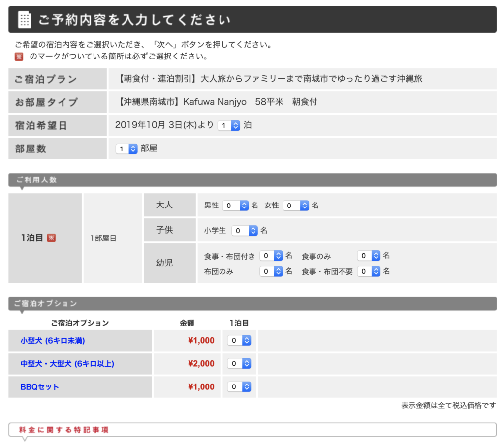Open the BBQセット option link
The image size is (504, 444).
coord(39,387)
